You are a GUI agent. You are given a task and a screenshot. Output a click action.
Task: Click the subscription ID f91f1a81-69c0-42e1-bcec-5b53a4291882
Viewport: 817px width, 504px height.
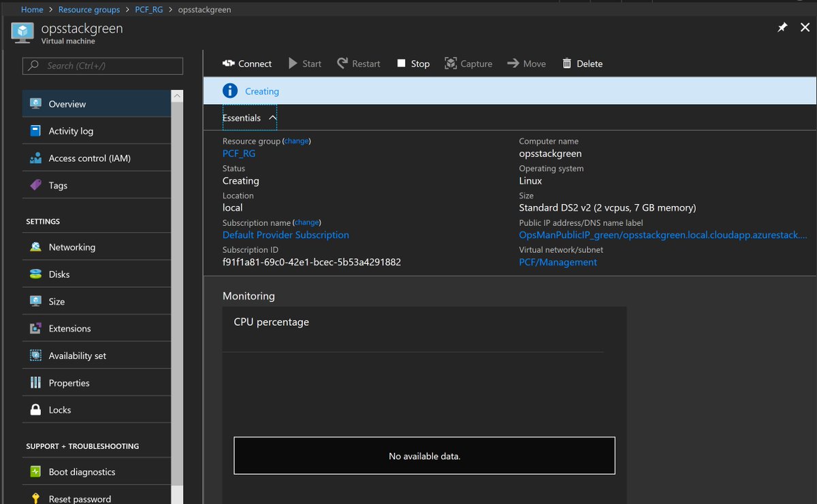[x=312, y=262]
